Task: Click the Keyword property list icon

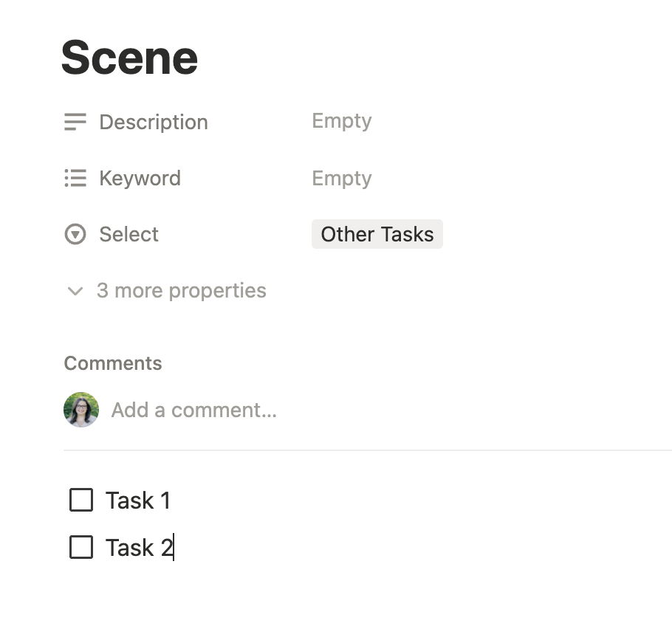Action: pos(75,178)
